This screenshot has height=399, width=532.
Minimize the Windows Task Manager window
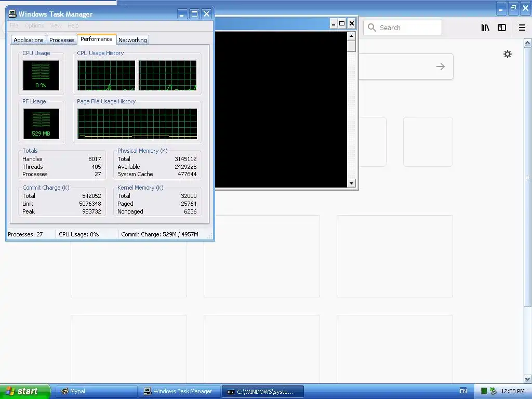tap(182, 14)
